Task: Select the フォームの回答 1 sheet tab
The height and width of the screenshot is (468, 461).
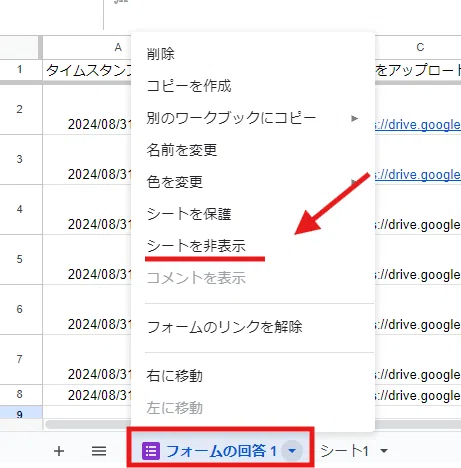Action: click(221, 451)
